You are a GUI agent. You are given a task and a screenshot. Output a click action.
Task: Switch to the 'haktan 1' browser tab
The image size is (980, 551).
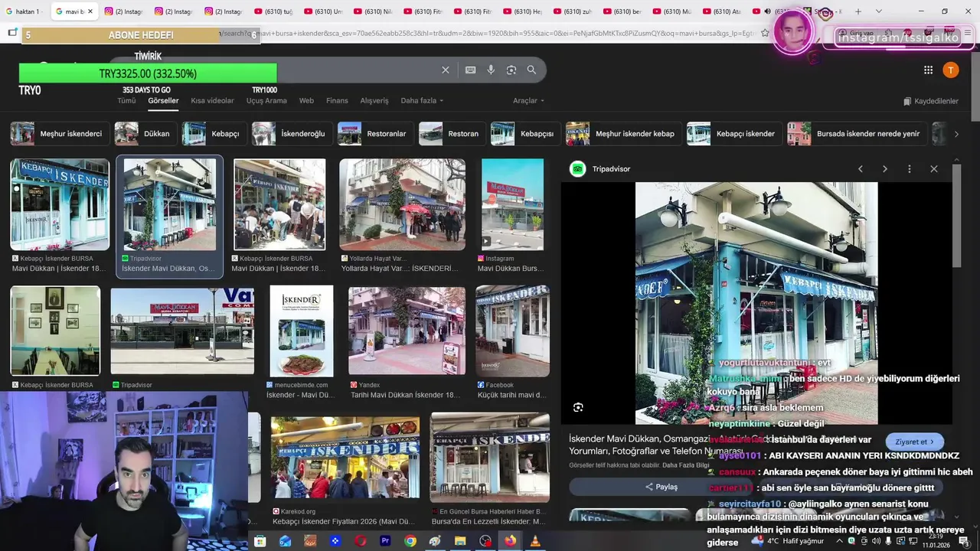(x=23, y=11)
